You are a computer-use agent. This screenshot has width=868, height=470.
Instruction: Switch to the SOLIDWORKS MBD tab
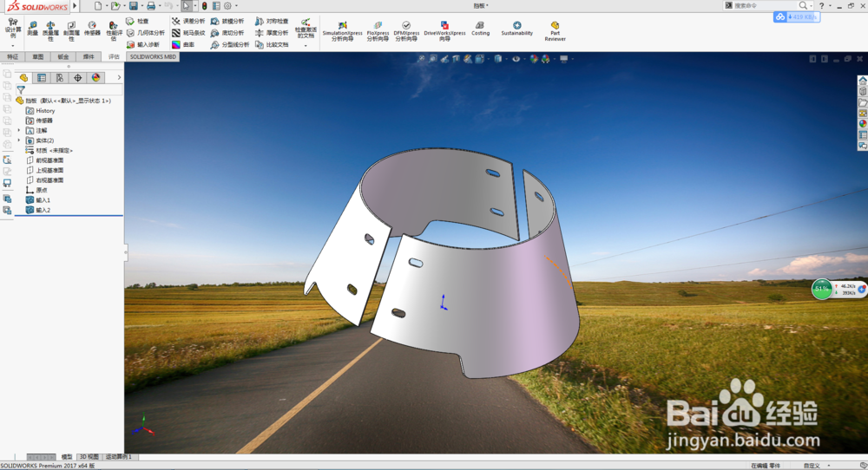coord(153,56)
